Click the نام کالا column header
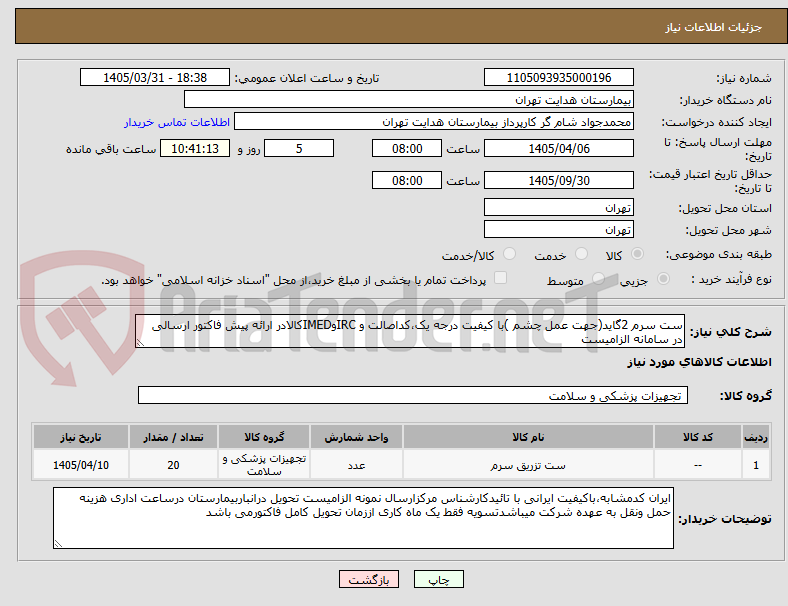This screenshot has height=606, width=788. coord(528,437)
